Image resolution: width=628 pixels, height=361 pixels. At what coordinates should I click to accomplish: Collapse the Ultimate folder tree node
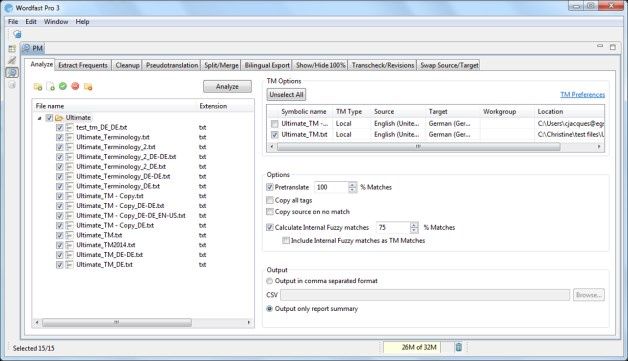(40, 118)
